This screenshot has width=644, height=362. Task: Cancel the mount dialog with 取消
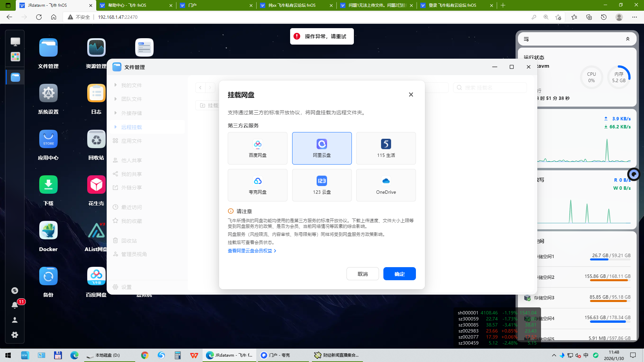(x=363, y=274)
